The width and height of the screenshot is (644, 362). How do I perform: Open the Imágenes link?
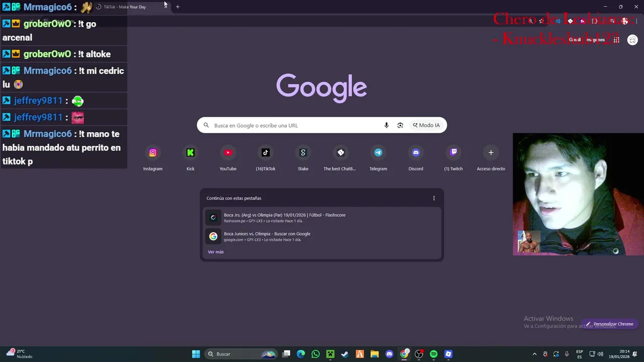coord(596,40)
